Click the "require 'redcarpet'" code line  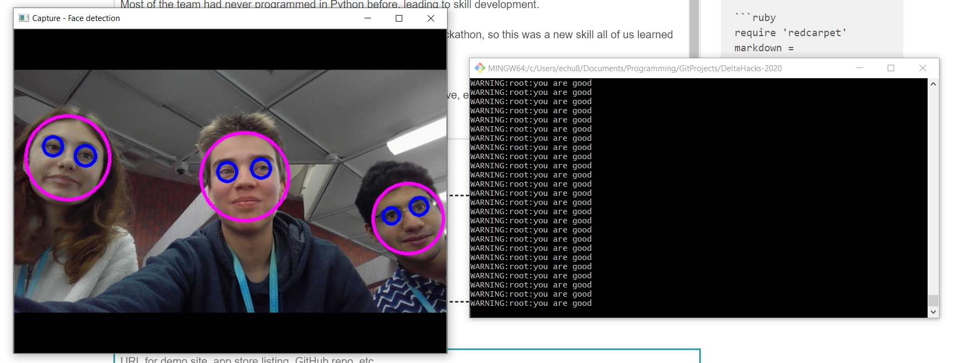tap(790, 33)
